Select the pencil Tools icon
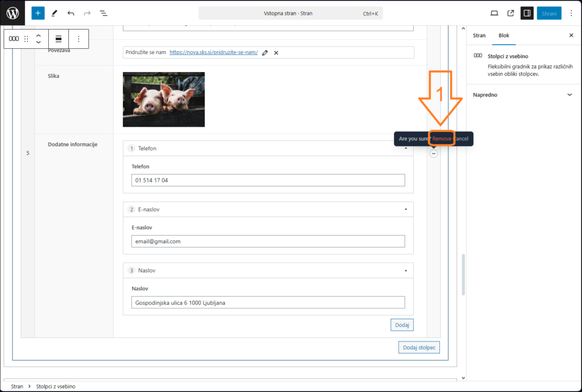 55,13
